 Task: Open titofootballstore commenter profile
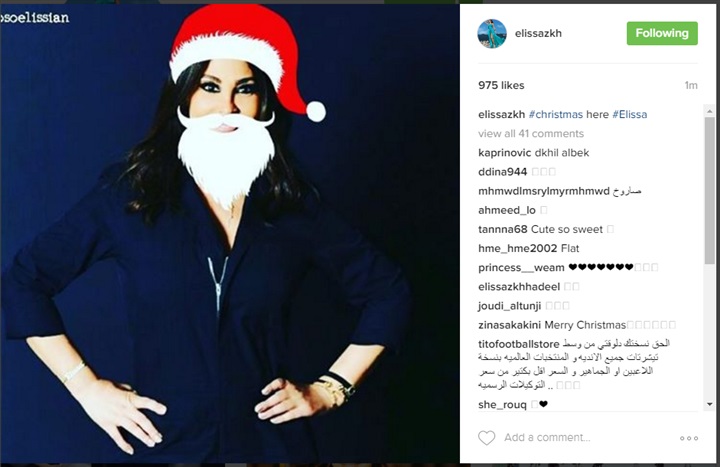point(518,344)
